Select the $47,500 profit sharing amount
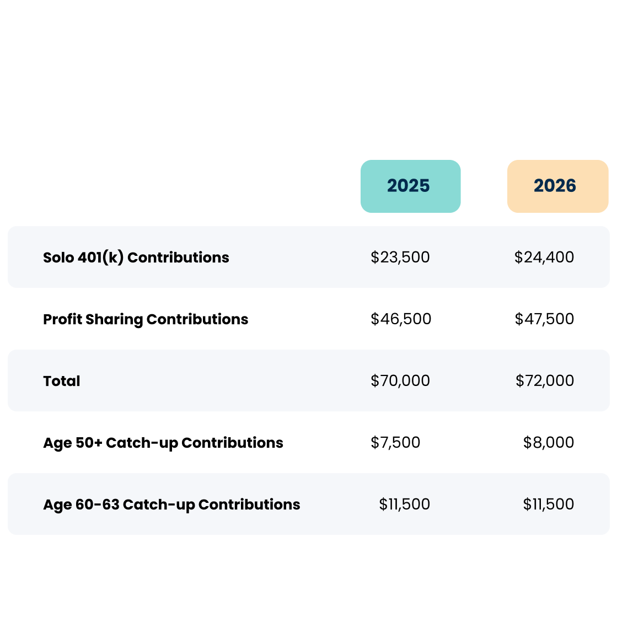 544,319
